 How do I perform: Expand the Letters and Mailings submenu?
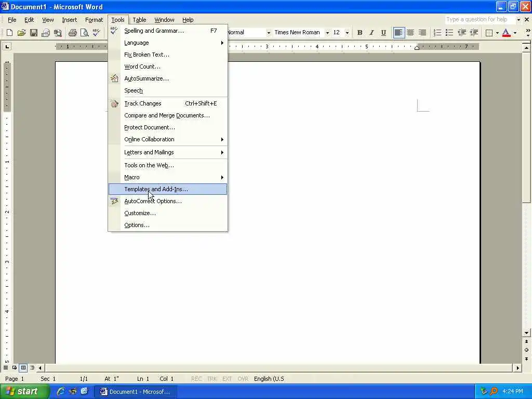[168, 152]
